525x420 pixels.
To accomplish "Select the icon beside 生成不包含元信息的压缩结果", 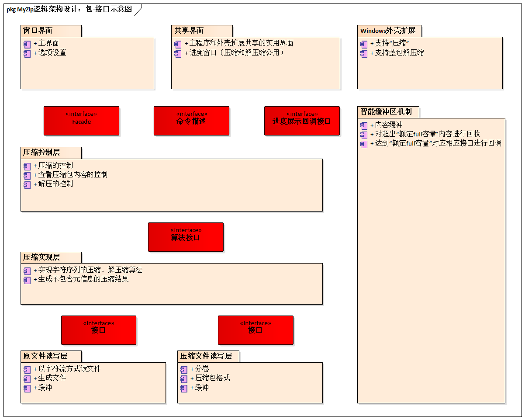I will (x=27, y=280).
